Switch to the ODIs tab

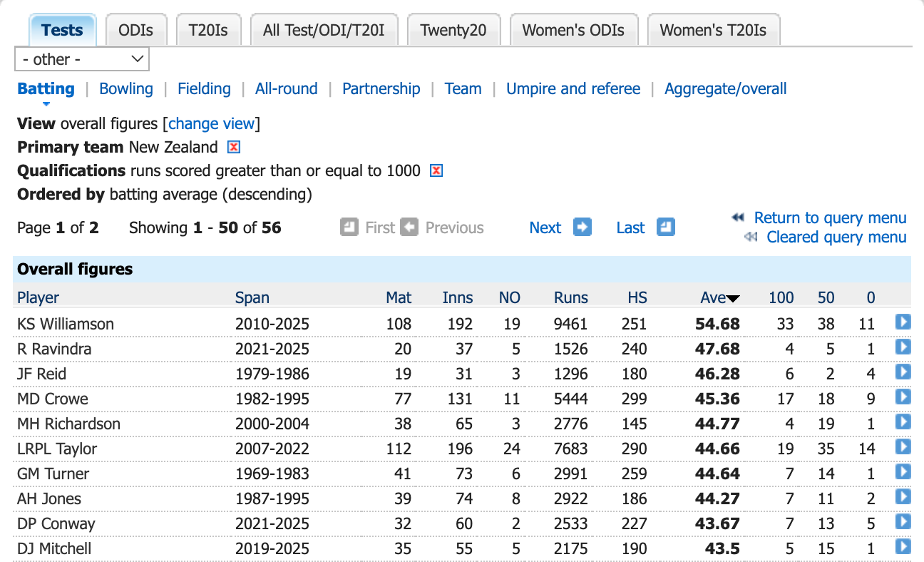tap(135, 30)
